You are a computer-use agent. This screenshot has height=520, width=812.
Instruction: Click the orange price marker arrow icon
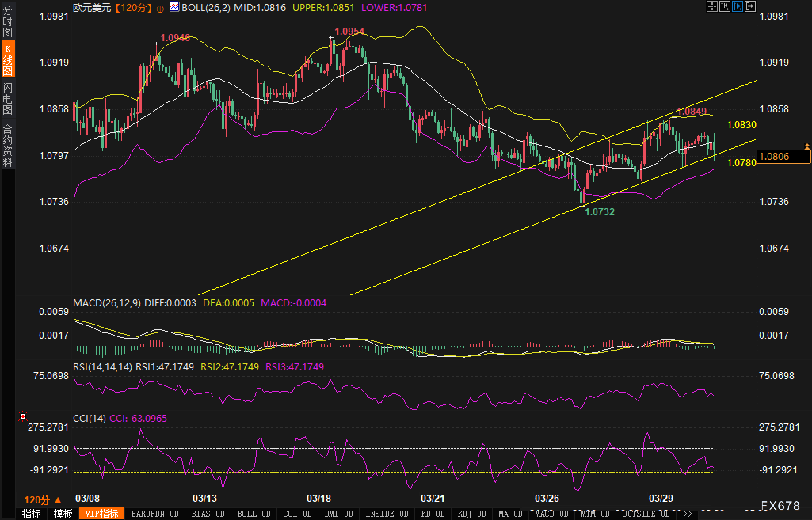[x=807, y=147]
